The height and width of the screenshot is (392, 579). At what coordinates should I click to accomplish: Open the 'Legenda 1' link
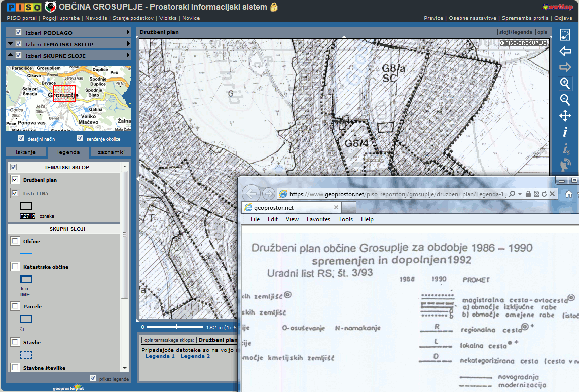point(160,356)
